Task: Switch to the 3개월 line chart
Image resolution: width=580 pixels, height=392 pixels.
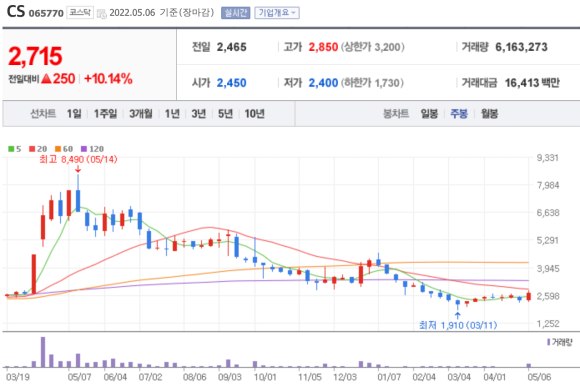Action: click(x=141, y=114)
